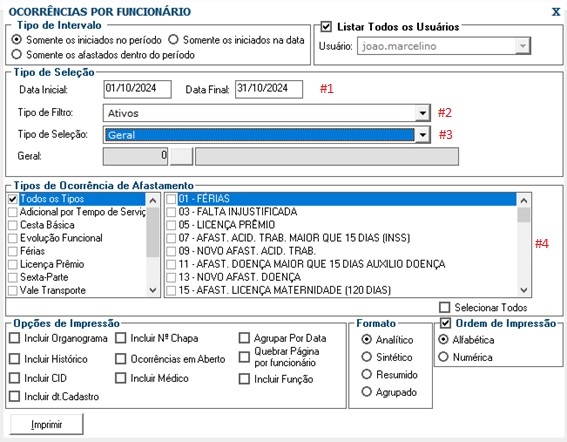Select Somente os iniciados na data

point(174,39)
